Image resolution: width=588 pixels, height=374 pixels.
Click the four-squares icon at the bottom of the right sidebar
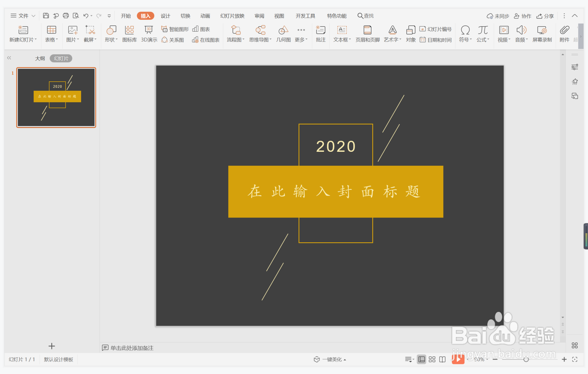pos(575,345)
